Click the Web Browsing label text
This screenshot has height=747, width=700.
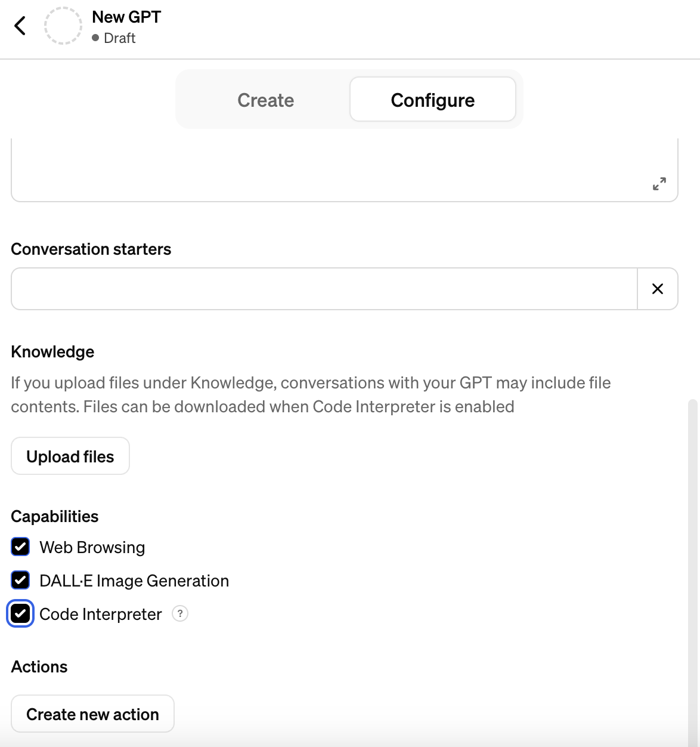point(92,547)
